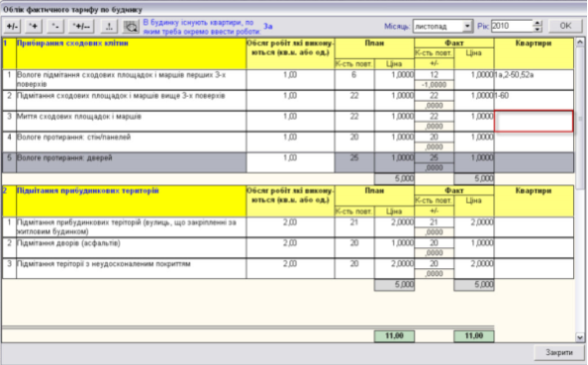This screenshot has width=588, height=365.
Task: Click the exclamation mark toolbar button
Action: coord(109,27)
